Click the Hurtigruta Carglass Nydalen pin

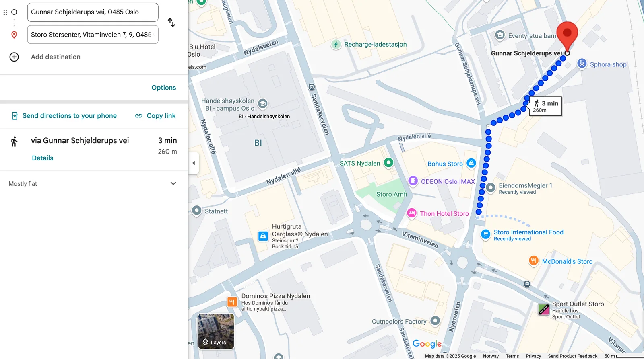263,236
